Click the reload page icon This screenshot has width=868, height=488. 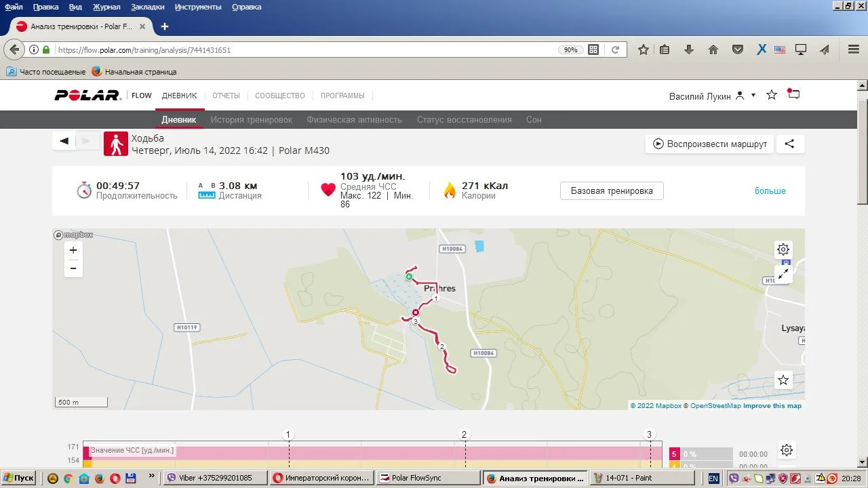[x=615, y=49]
